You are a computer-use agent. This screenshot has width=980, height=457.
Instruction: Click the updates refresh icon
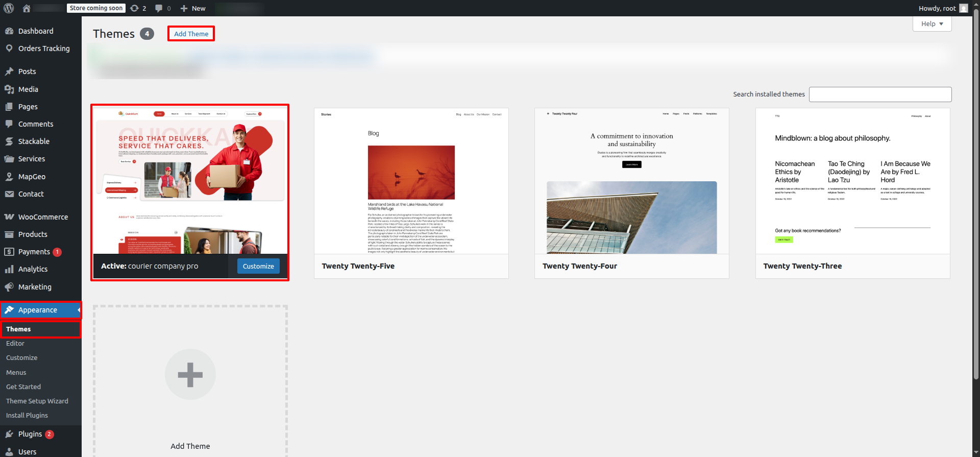tap(134, 8)
